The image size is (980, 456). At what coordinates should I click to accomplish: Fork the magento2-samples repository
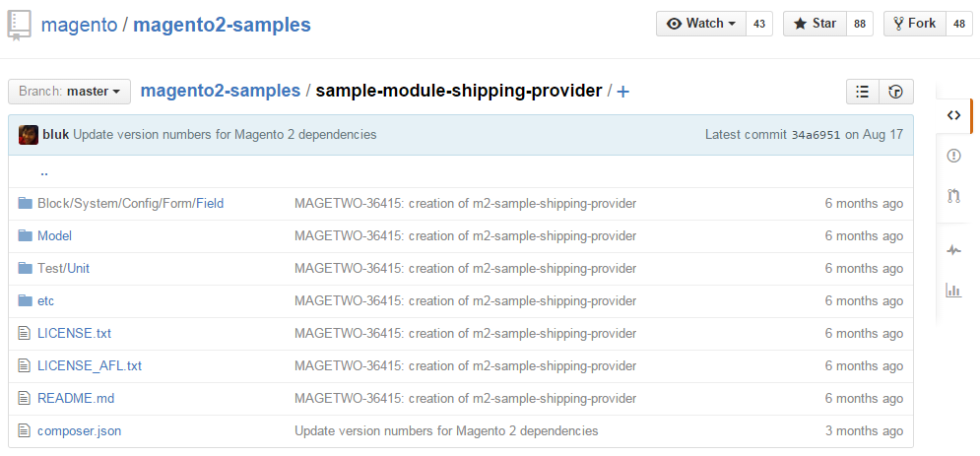tap(915, 24)
